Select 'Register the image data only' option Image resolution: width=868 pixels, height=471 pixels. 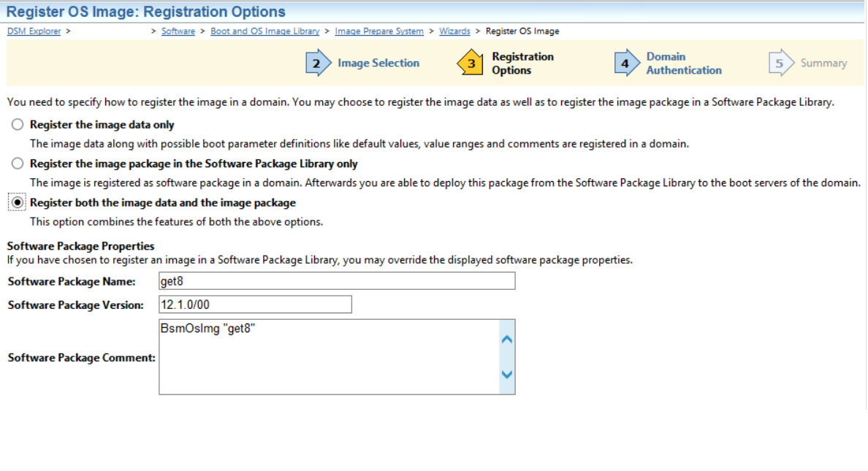pyautogui.click(x=17, y=125)
